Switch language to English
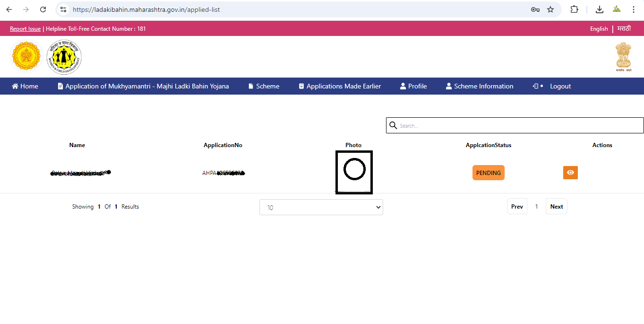Viewport: 644px width, 324px height. (599, 29)
